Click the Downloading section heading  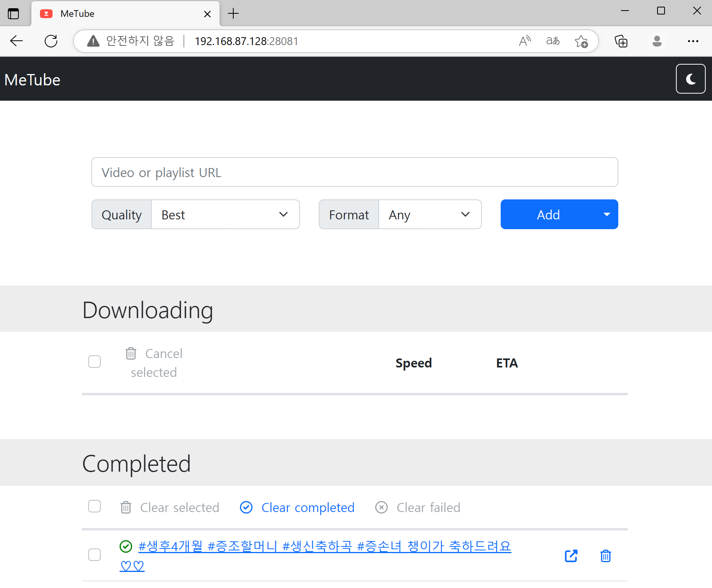click(148, 310)
